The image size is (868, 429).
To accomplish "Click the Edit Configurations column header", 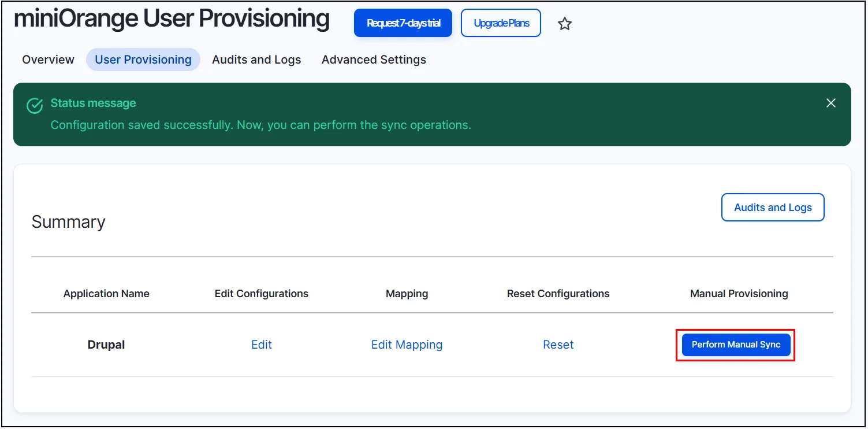I will 262,294.
